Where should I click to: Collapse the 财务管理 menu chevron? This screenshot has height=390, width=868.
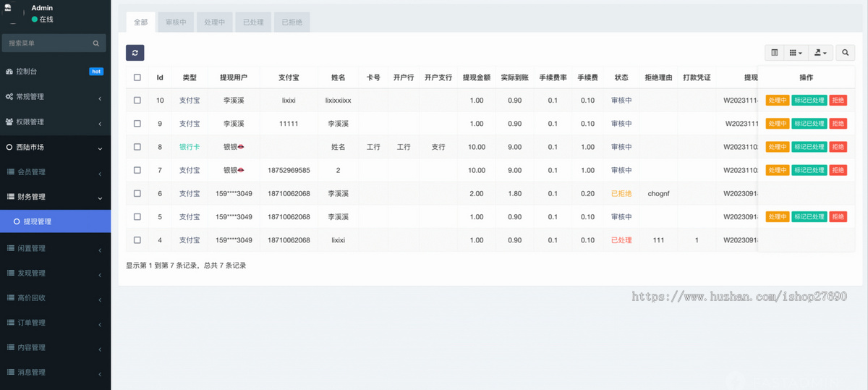100,198
